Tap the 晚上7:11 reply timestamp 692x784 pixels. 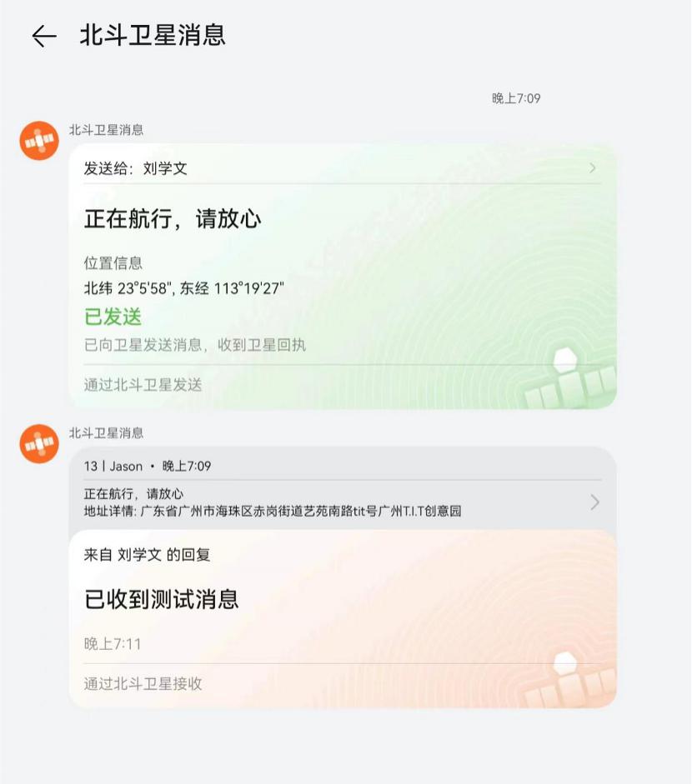point(113,643)
